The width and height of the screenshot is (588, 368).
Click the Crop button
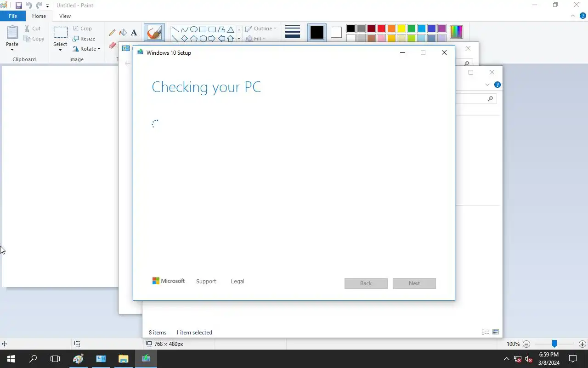pos(82,29)
